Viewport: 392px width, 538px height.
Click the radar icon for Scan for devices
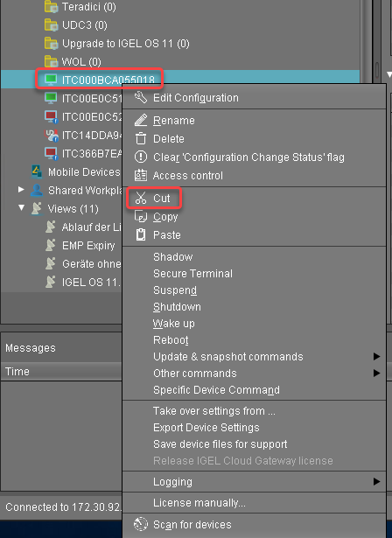click(x=140, y=524)
